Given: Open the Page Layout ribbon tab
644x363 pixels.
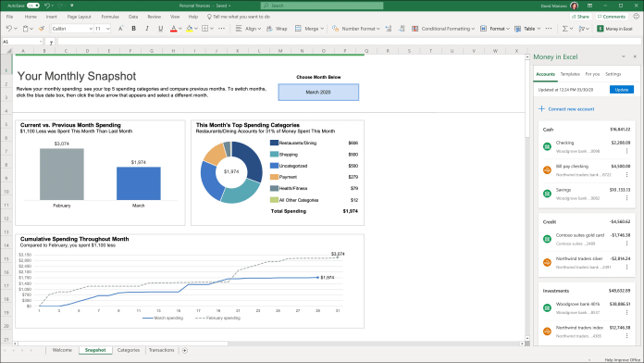Looking at the screenshot, I should pyautogui.click(x=79, y=17).
